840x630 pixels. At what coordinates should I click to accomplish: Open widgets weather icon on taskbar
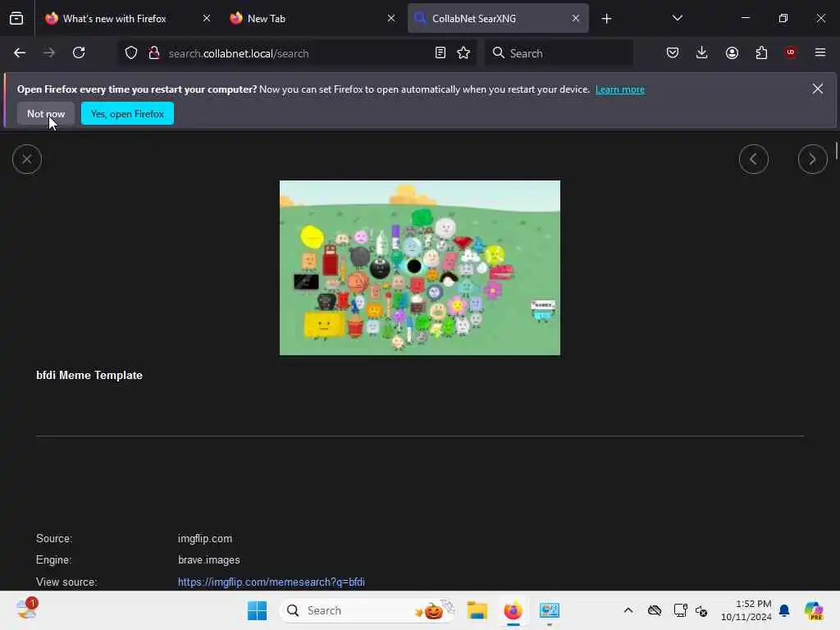point(26,609)
